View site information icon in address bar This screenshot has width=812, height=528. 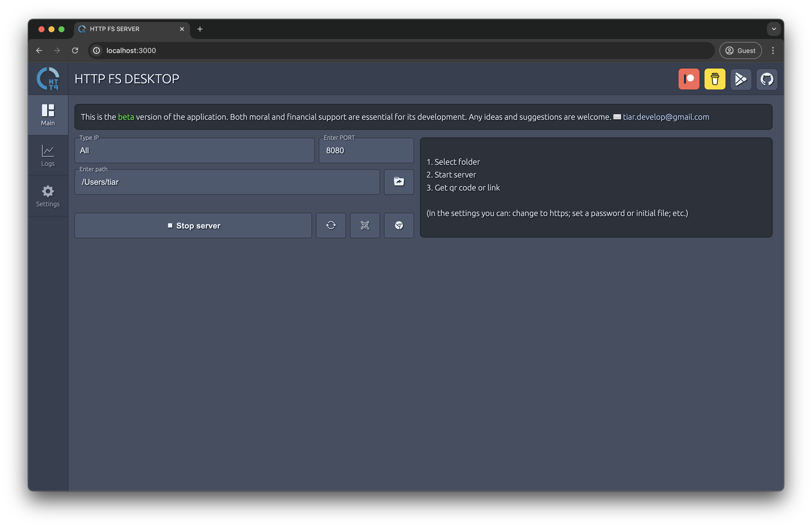coord(97,50)
